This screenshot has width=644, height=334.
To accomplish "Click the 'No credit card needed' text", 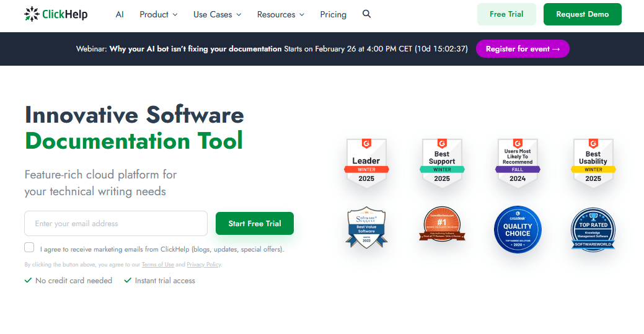I will (x=74, y=281).
